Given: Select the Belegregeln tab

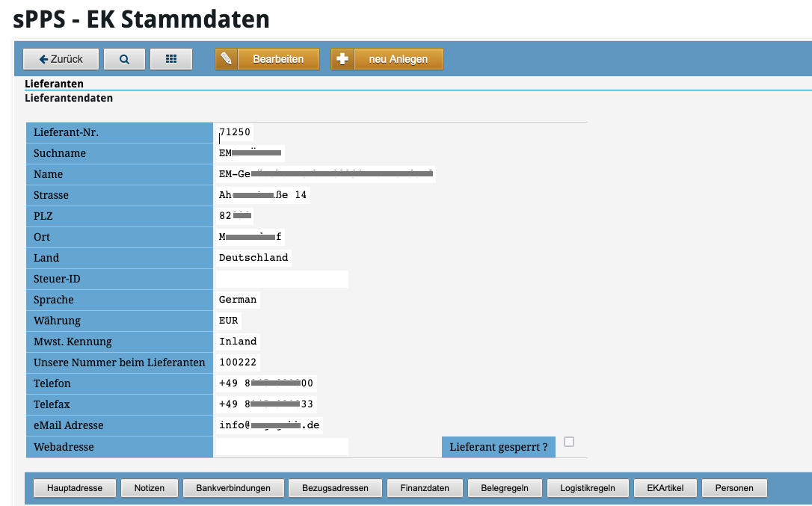Looking at the screenshot, I should click(x=504, y=488).
